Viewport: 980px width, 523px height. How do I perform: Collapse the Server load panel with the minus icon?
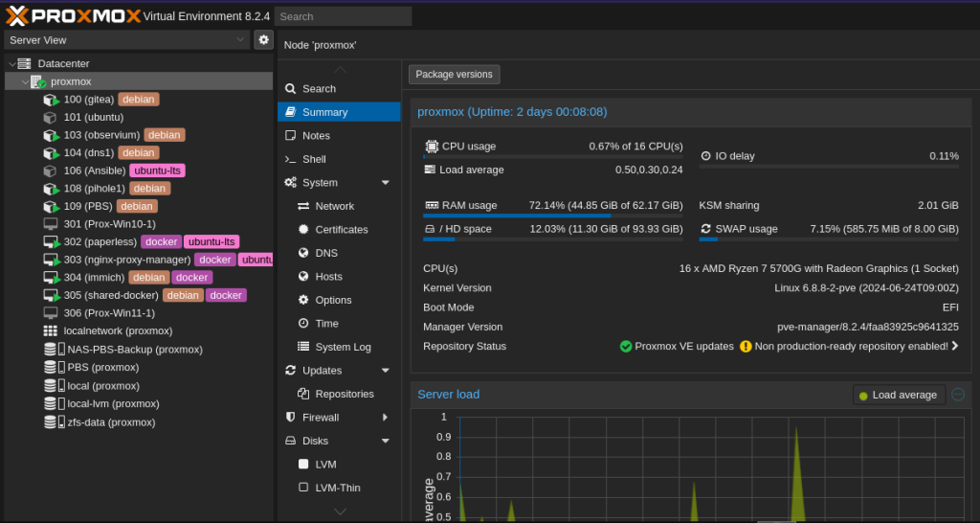958,394
